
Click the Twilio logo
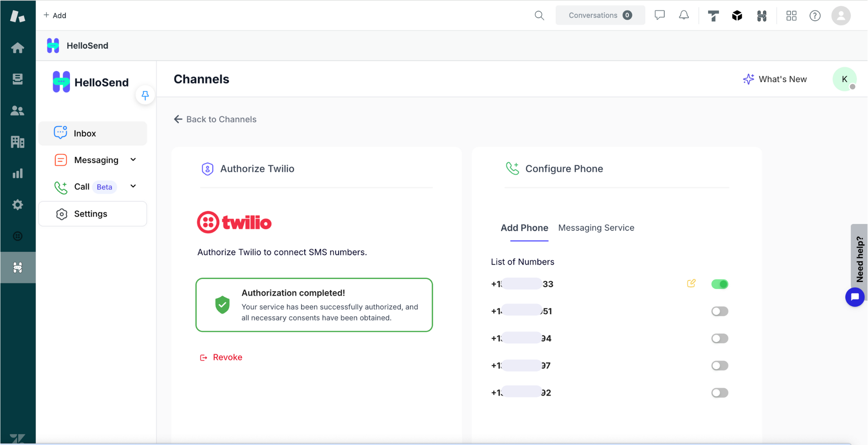point(234,222)
